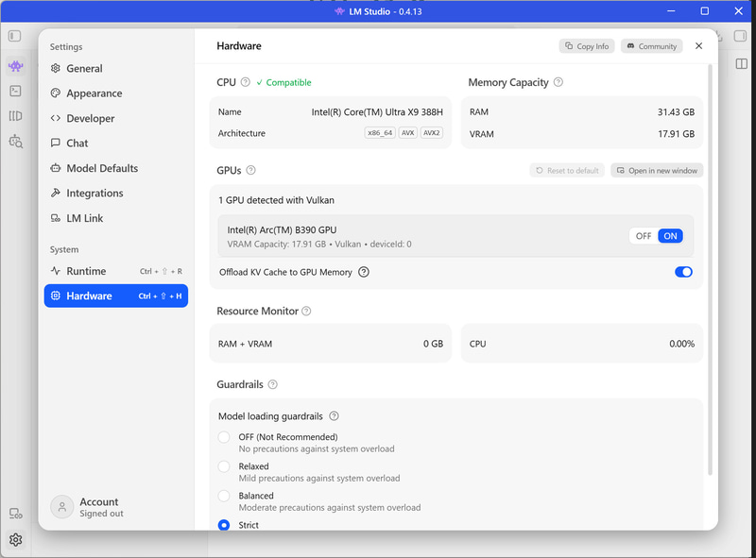Click the AVX architecture badge
Screen dimensions: 756x558
click(408, 133)
